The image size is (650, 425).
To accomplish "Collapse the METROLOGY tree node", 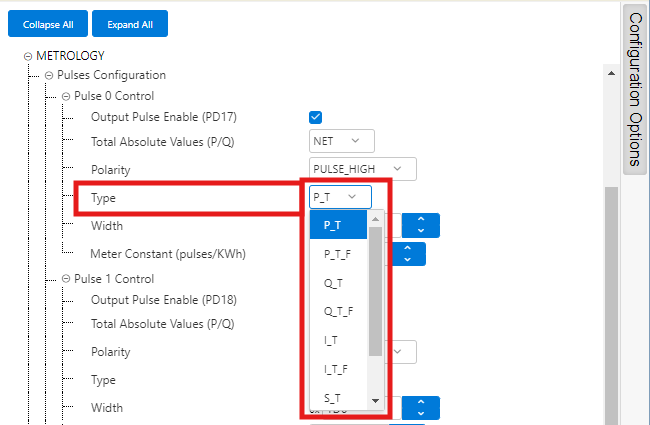I will point(28,56).
